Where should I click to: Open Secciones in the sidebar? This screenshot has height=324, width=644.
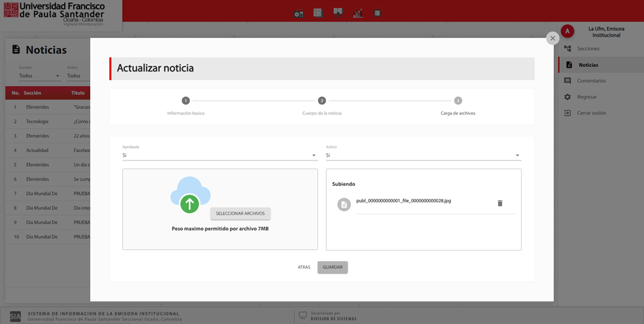[x=588, y=49]
